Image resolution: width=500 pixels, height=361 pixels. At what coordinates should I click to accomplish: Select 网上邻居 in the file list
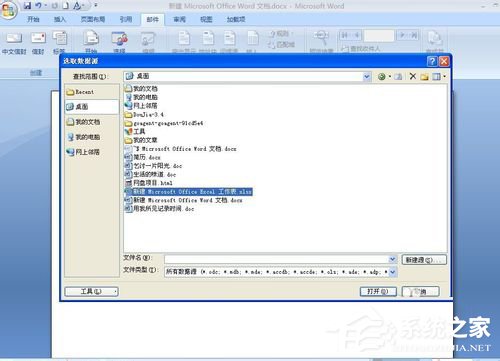click(141, 106)
